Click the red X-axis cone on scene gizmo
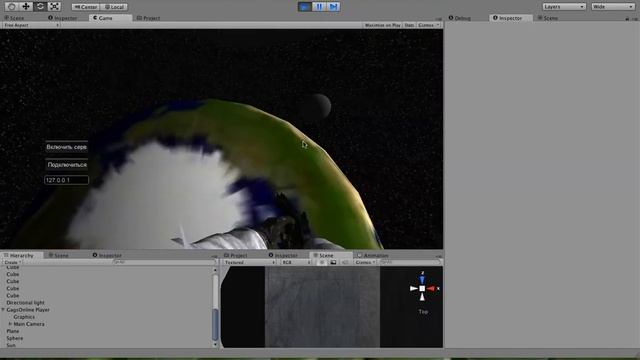The height and width of the screenshot is (360, 640). [431, 289]
